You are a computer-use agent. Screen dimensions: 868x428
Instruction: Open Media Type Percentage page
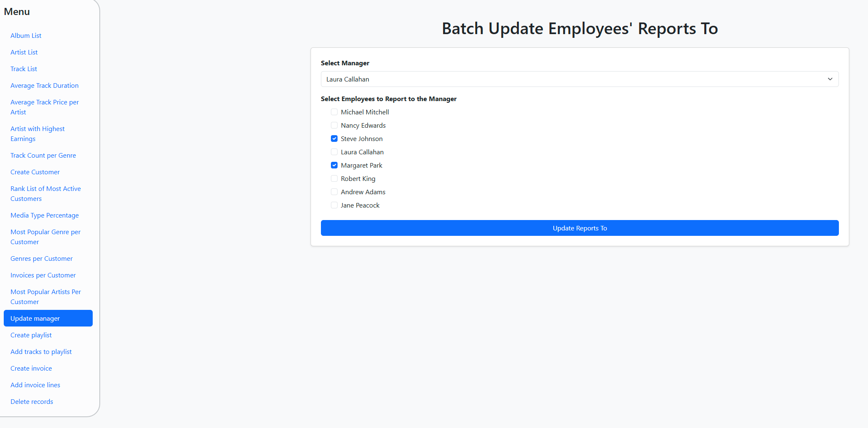pyautogui.click(x=44, y=215)
